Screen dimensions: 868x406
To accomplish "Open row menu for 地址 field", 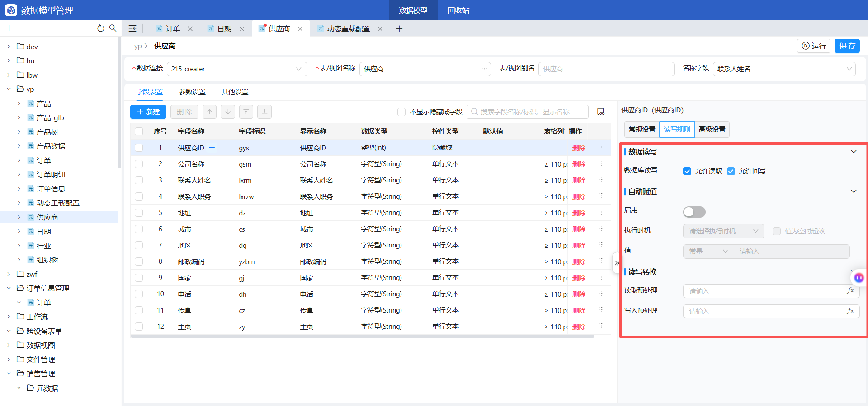I will (x=601, y=212).
